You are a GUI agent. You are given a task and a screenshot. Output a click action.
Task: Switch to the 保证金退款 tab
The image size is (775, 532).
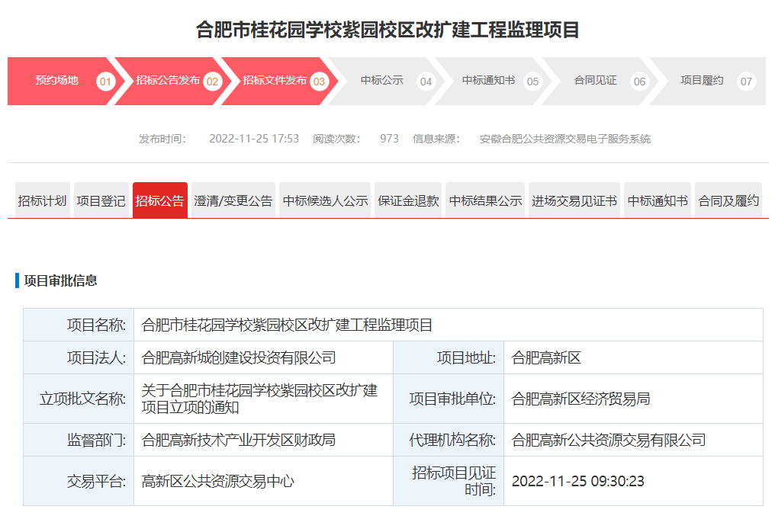(408, 200)
